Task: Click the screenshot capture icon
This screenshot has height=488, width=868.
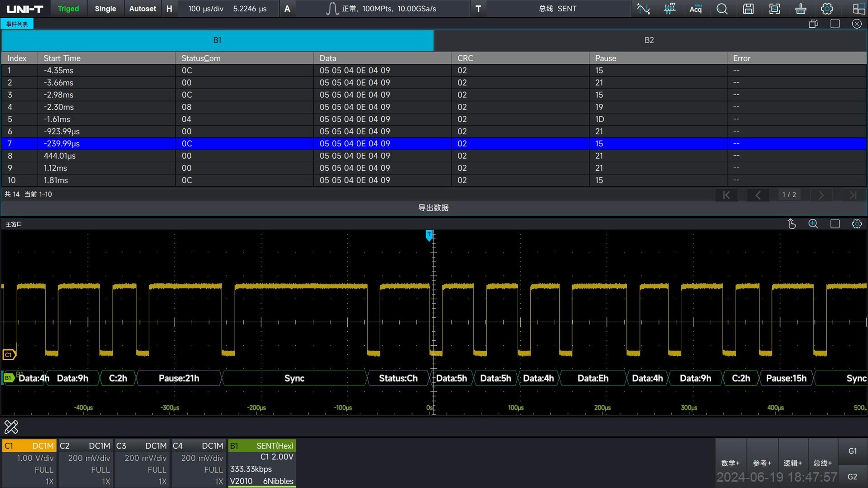Action: pyautogui.click(x=775, y=9)
